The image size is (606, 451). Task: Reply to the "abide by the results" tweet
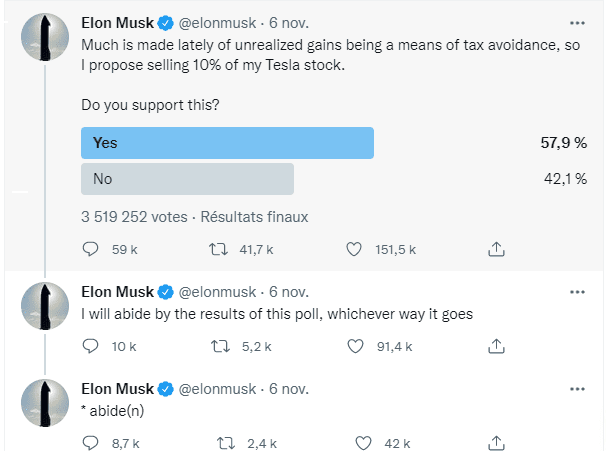pos(89,346)
